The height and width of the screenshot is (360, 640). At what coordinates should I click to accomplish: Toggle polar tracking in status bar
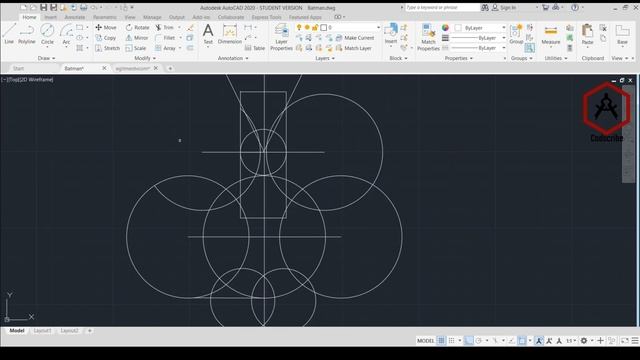coord(479,340)
